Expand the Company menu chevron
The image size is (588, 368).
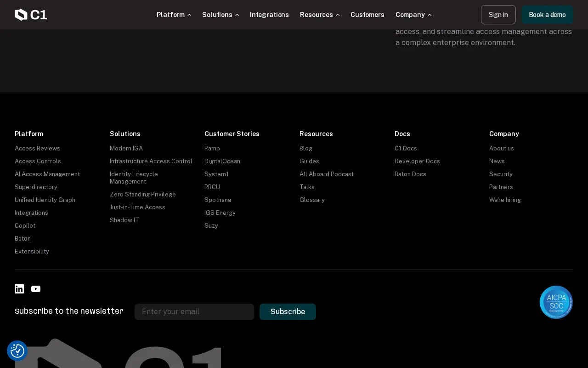430,15
